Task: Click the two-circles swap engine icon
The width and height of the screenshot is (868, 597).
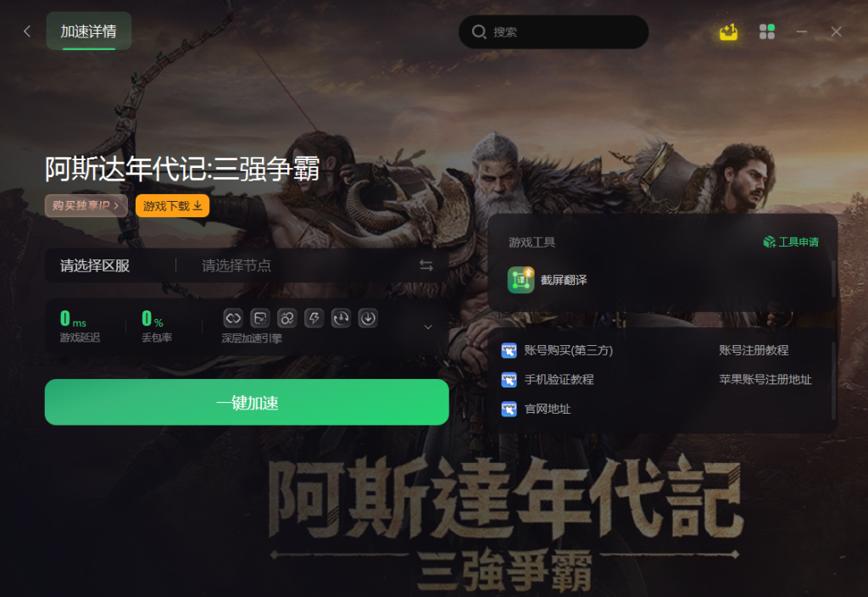Action: [x=287, y=319]
